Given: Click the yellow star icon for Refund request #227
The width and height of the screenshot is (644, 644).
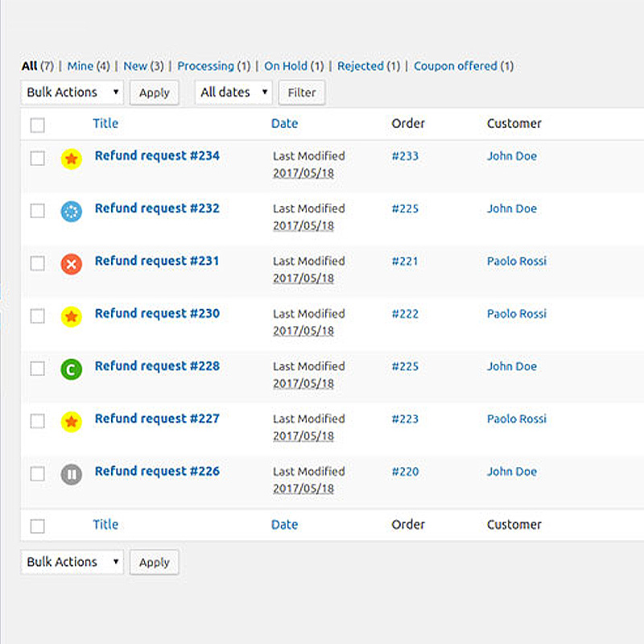Looking at the screenshot, I should (x=72, y=421).
